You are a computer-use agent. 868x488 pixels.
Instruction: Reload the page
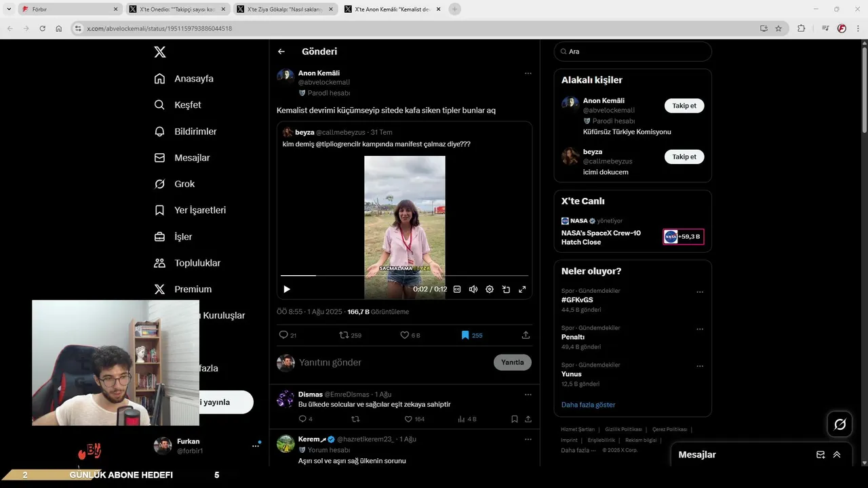[x=43, y=28]
